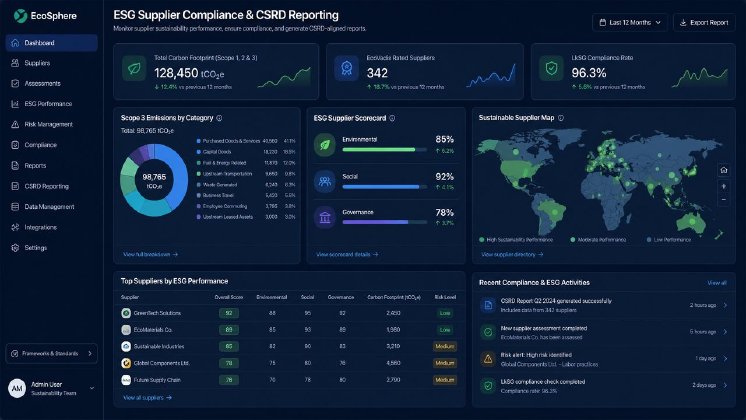This screenshot has height=420, width=746.
Task: Click info icon beside Scope 3 Emissions
Action: pos(219,118)
